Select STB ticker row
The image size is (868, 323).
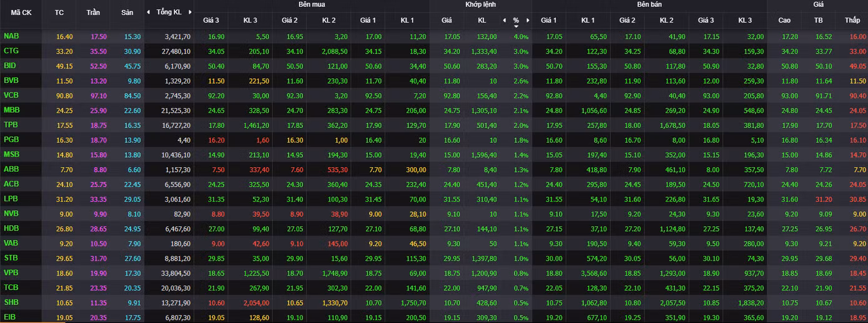(434, 258)
